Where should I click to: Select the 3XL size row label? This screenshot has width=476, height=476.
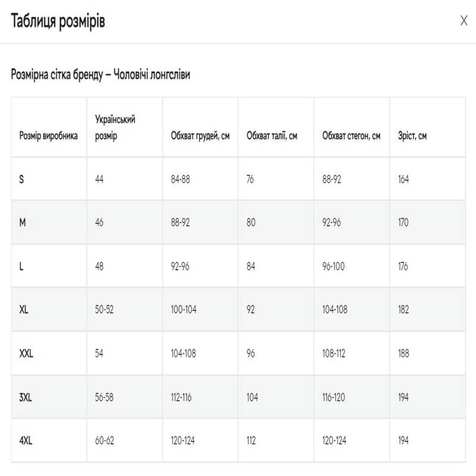click(25, 397)
